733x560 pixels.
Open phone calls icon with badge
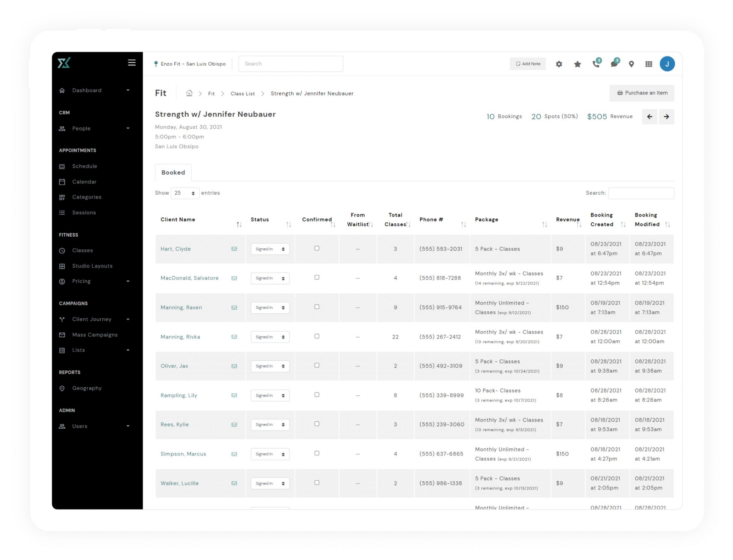coord(596,64)
